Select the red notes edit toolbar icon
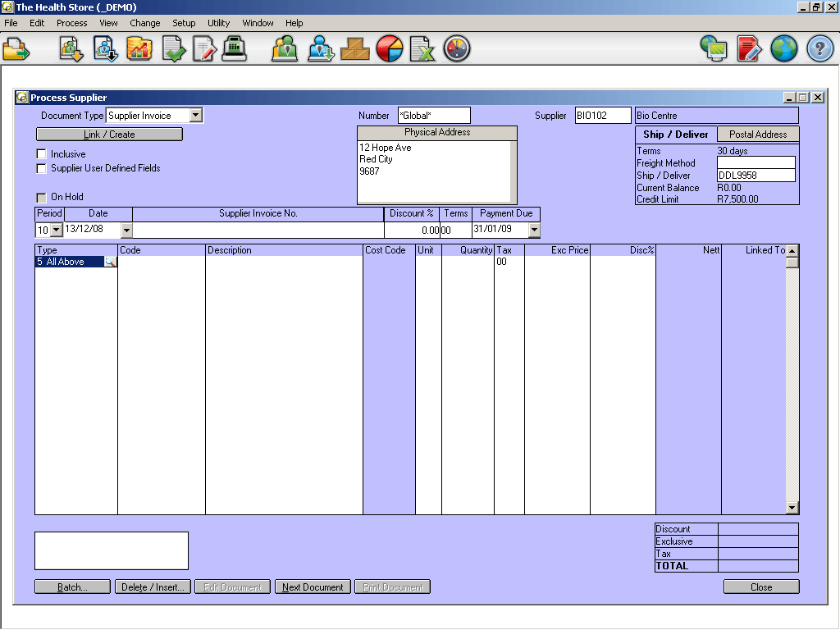Viewport: 840px width, 630px height. [747, 48]
